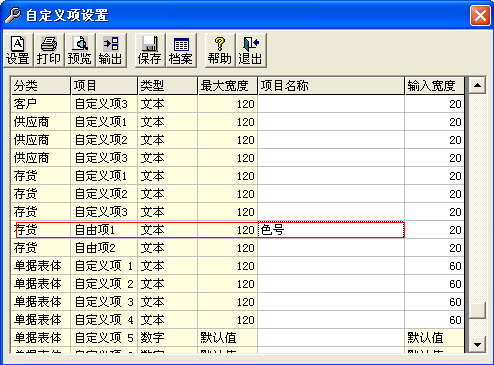Click the 输出 export icon
The width and height of the screenshot is (494, 365).
click(x=110, y=50)
